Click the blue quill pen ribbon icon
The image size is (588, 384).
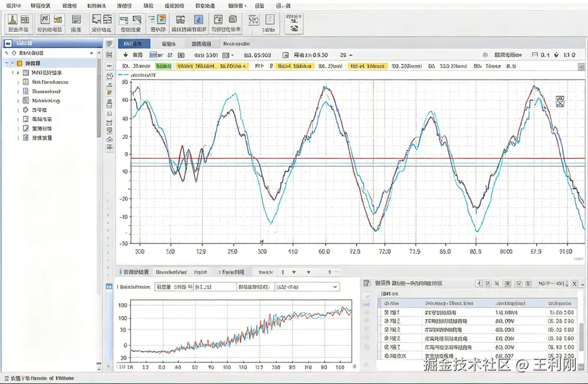tap(198, 21)
